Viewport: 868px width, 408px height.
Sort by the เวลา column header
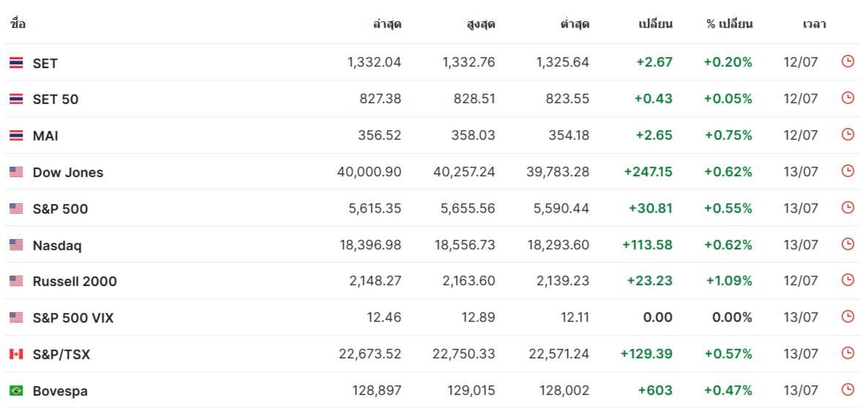[815, 24]
